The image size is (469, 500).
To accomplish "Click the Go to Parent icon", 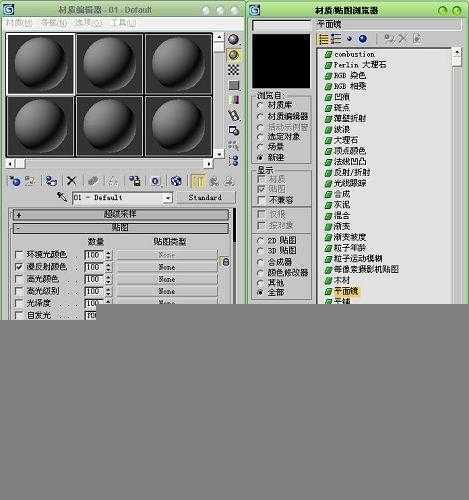I will [x=214, y=181].
